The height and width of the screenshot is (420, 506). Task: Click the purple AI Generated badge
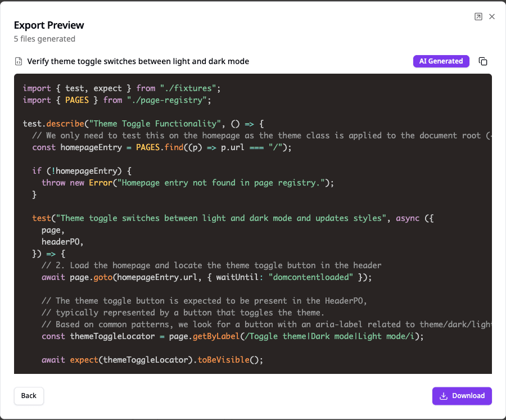click(441, 61)
